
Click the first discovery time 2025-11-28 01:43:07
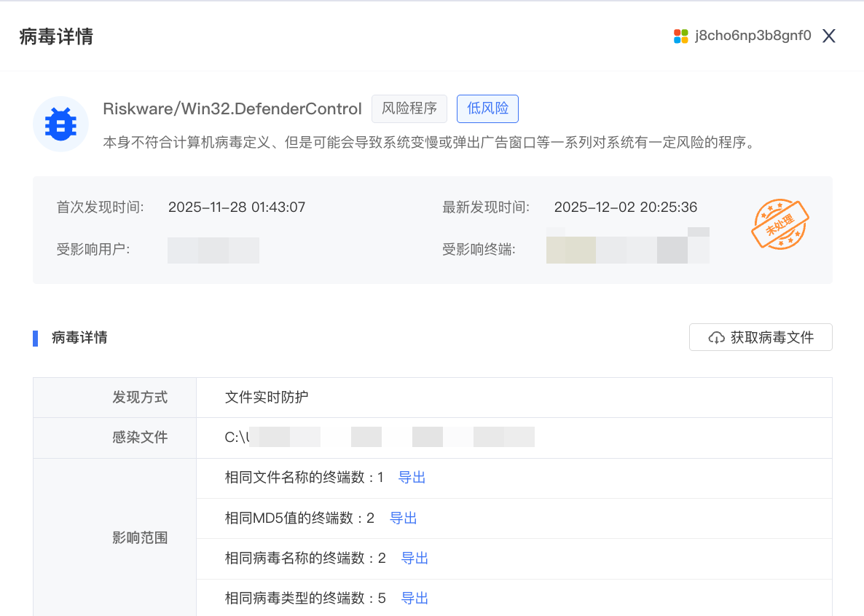pos(237,208)
